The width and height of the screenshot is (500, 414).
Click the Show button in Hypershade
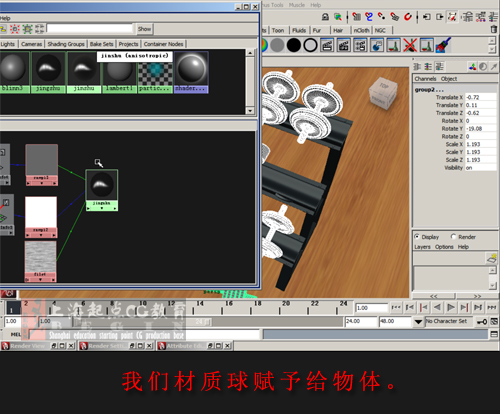(144, 29)
